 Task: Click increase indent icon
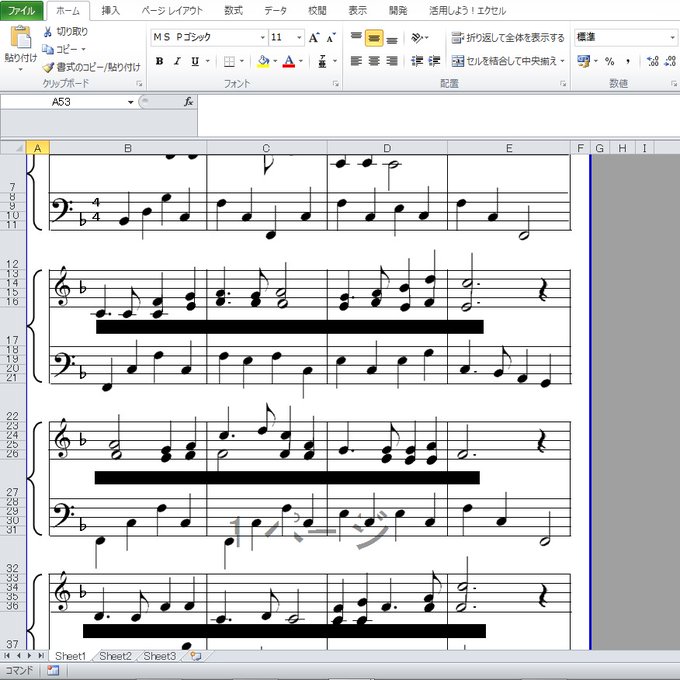434,61
